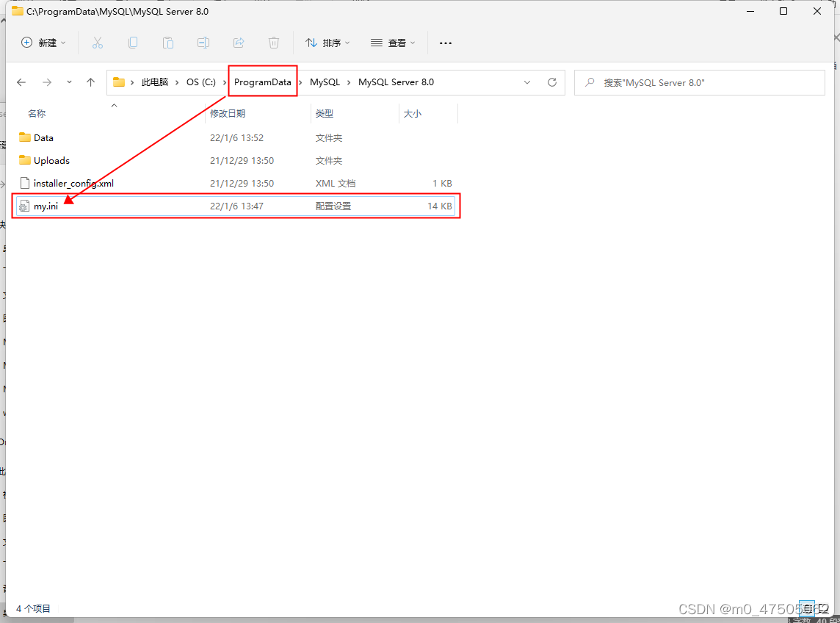Viewport: 840px width, 623px height.
Task: Expand chevron after 此电脑 breadcrumb
Action: pos(177,82)
